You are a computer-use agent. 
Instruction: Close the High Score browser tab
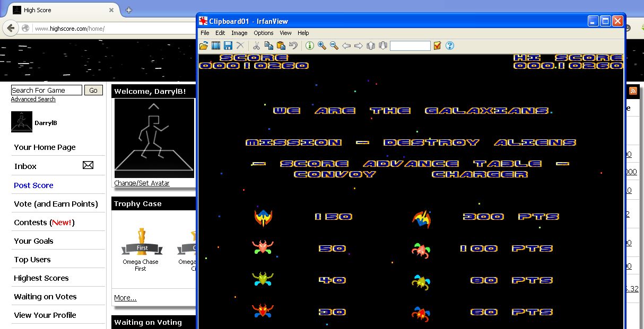coord(111,10)
